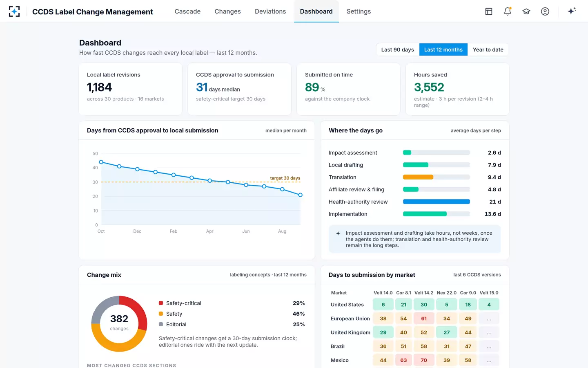Click the Local drafting progress bar
Screen dimensions: 588x368
[437, 165]
